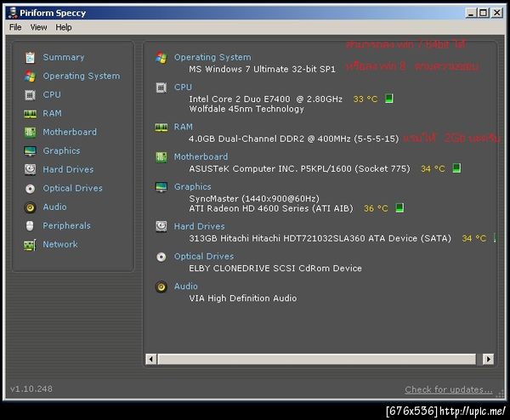The image size is (510, 420).
Task: Click the RAM stick icon in sidebar
Action: pos(30,114)
